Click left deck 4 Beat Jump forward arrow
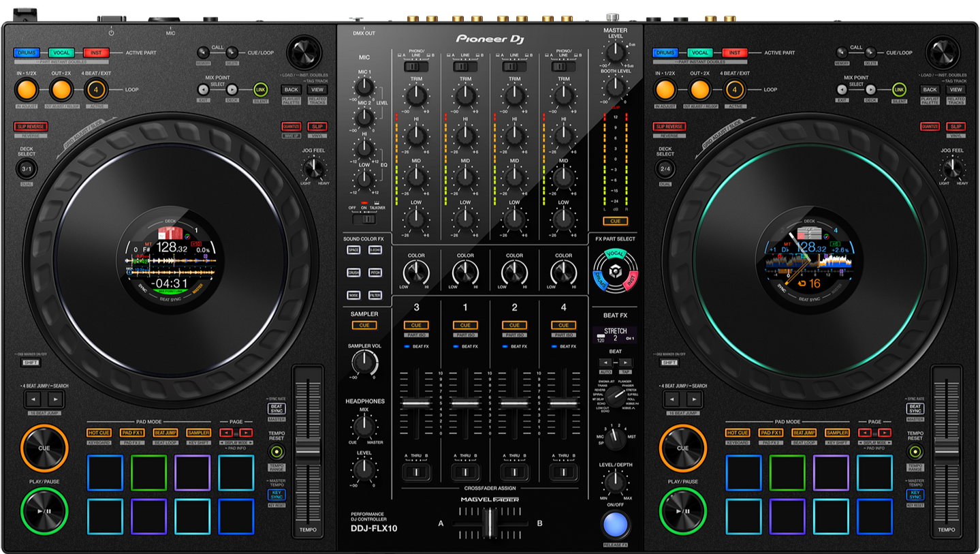 click(56, 399)
